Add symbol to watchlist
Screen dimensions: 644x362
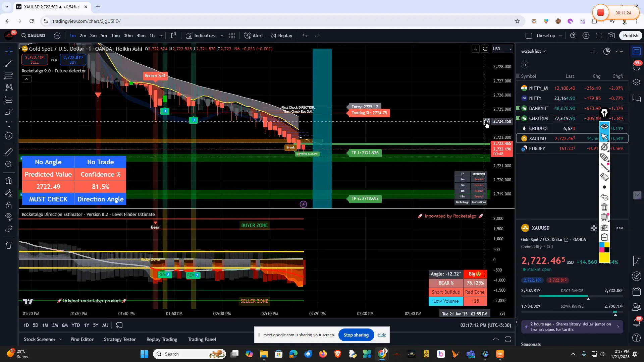pos(594,51)
